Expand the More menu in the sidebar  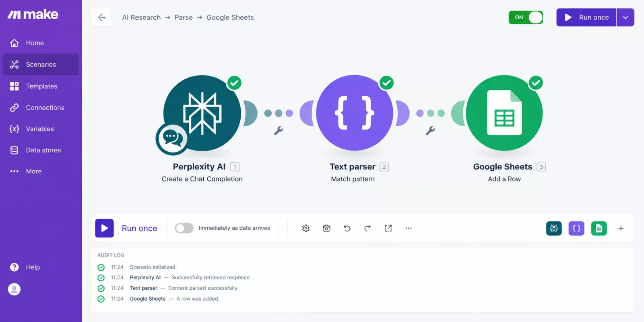click(x=41, y=171)
